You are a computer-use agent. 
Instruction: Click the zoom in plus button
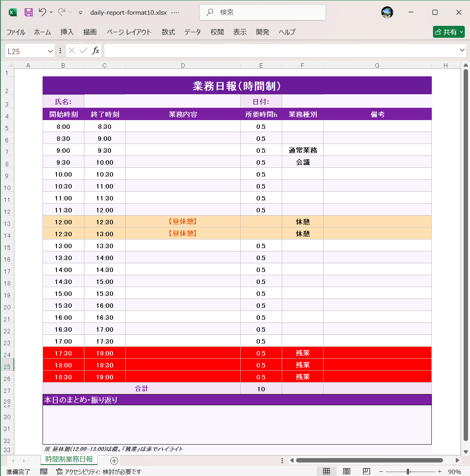pyautogui.click(x=439, y=472)
